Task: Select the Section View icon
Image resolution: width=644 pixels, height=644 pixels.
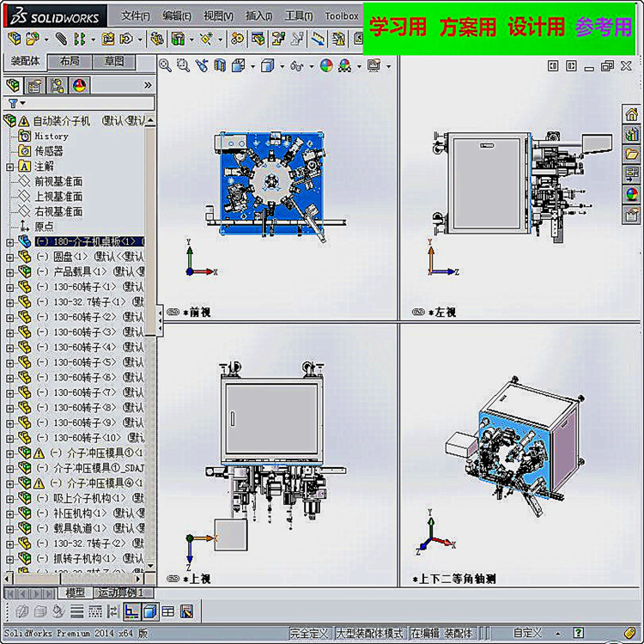Action: pyautogui.click(x=220, y=66)
